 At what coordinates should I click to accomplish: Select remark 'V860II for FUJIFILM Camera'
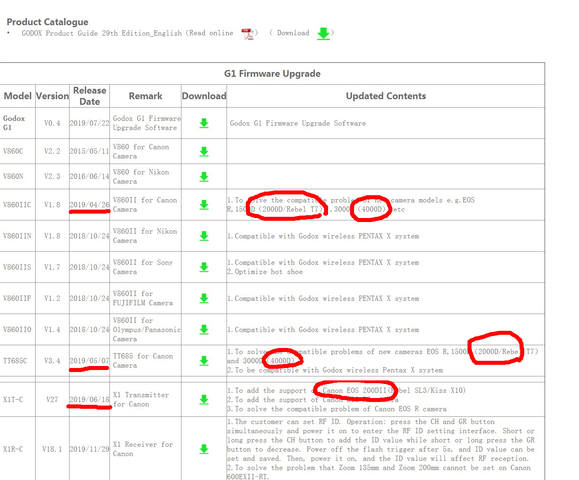click(x=143, y=298)
